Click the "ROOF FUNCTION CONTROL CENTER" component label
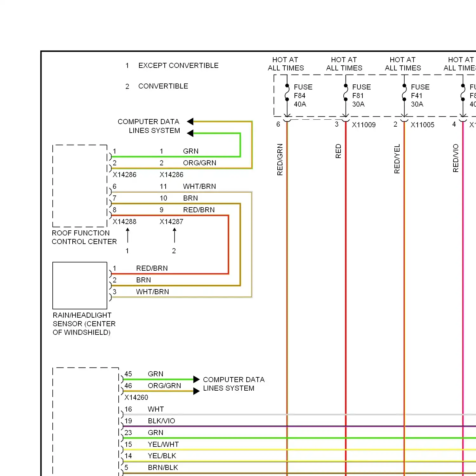Viewport: 476px width, 476px height. 84,237
